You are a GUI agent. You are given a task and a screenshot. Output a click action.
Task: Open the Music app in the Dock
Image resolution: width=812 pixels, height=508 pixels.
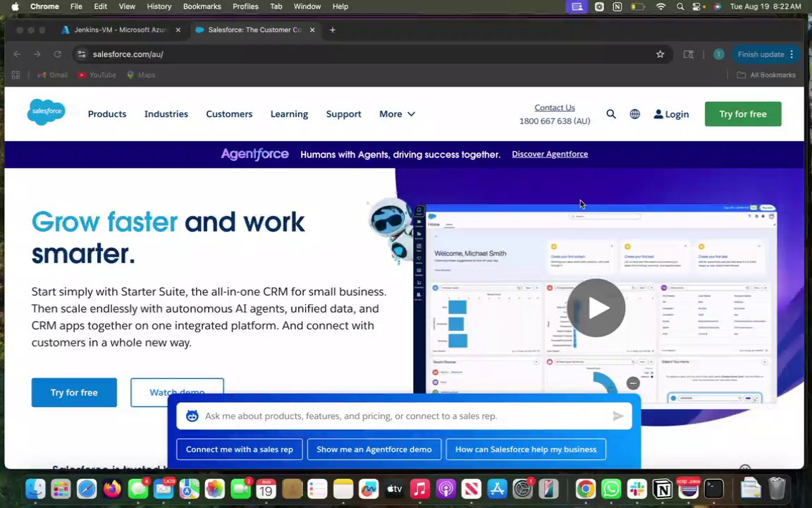[420, 489]
